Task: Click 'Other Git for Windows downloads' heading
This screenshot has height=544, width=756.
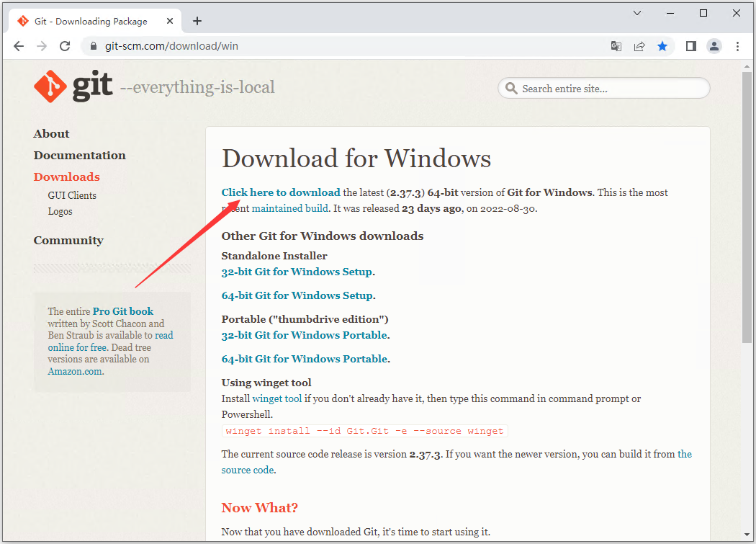Action: pyautogui.click(x=322, y=236)
